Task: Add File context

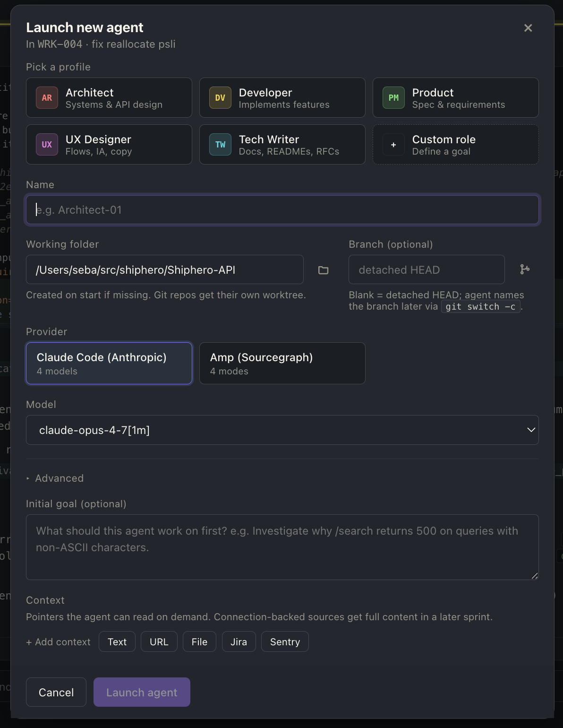Action: coord(199,642)
